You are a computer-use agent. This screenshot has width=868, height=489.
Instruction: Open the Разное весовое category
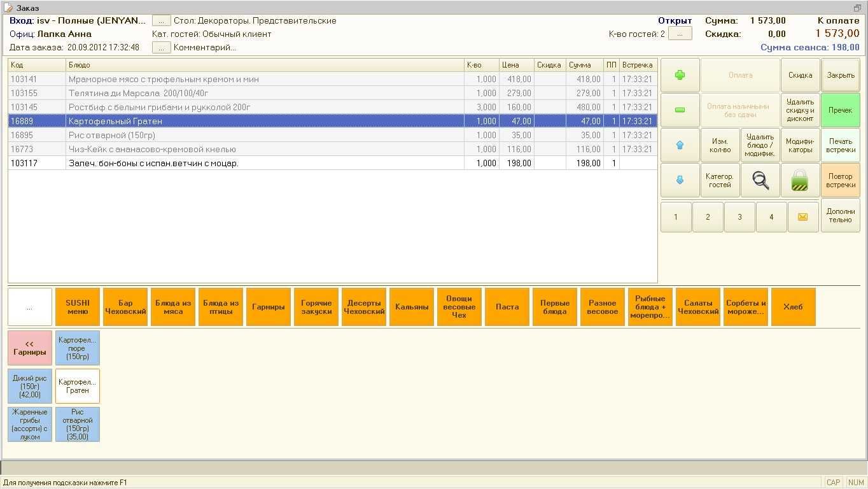[603, 307]
